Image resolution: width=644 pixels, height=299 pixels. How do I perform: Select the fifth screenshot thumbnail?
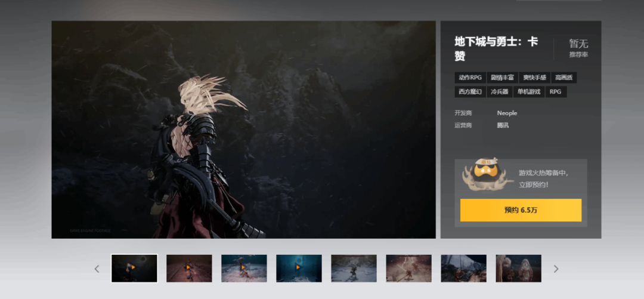coord(354,268)
